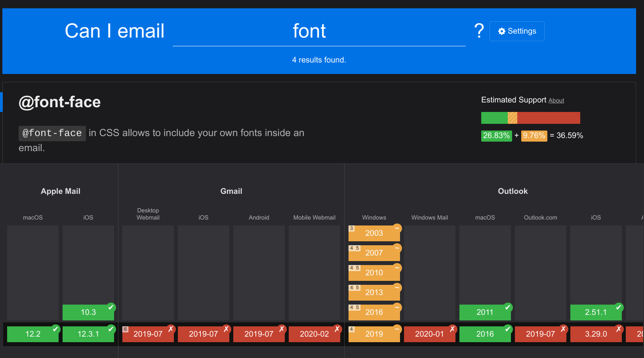Select Apple Mail iOS version 10.3

[x=88, y=312]
